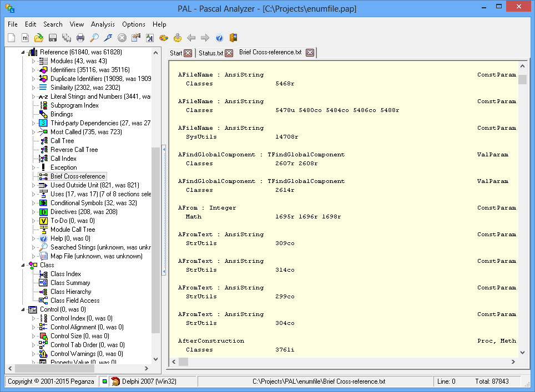Image resolution: width=535 pixels, height=392 pixels.
Task: Expand the Exception node
Action: (x=33, y=167)
